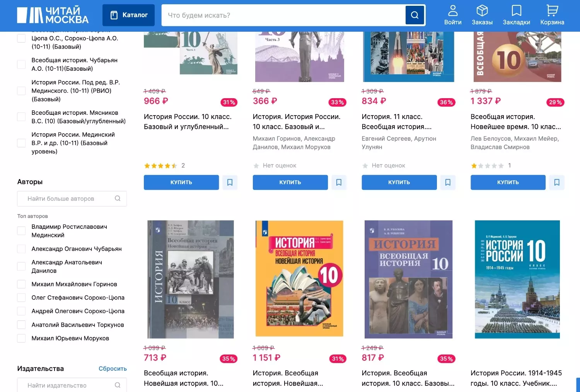Select author Анатолий Васильевич Торкунов
Viewport: 580px width, 392px height.
click(21, 325)
